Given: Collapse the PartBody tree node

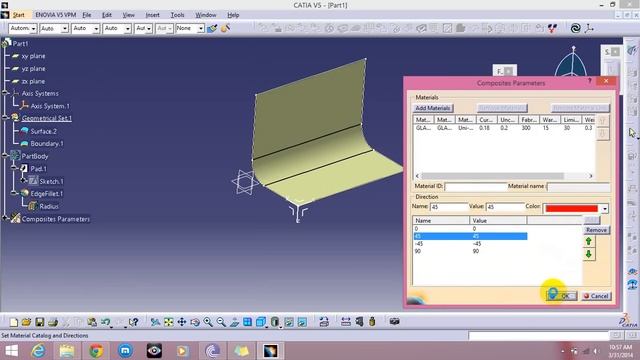Looking at the screenshot, I should click(x=5, y=156).
